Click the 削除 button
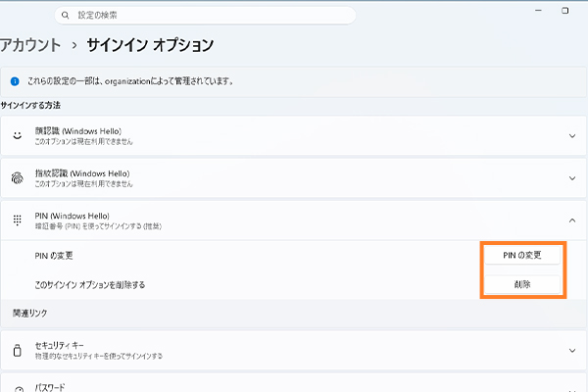Image resolution: width=588 pixels, height=392 pixels. 522,284
